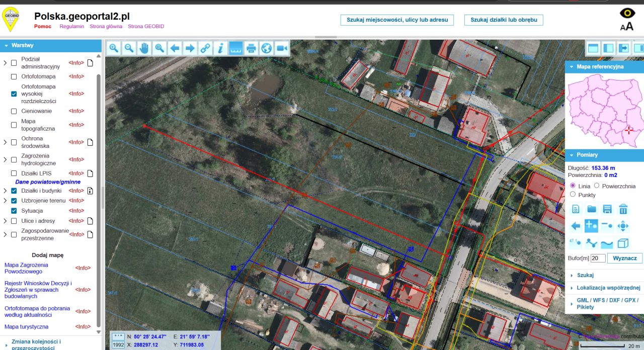644x350 pixels.
Task: Expand the Ochrona środowiska layer group
Action: 5,142
